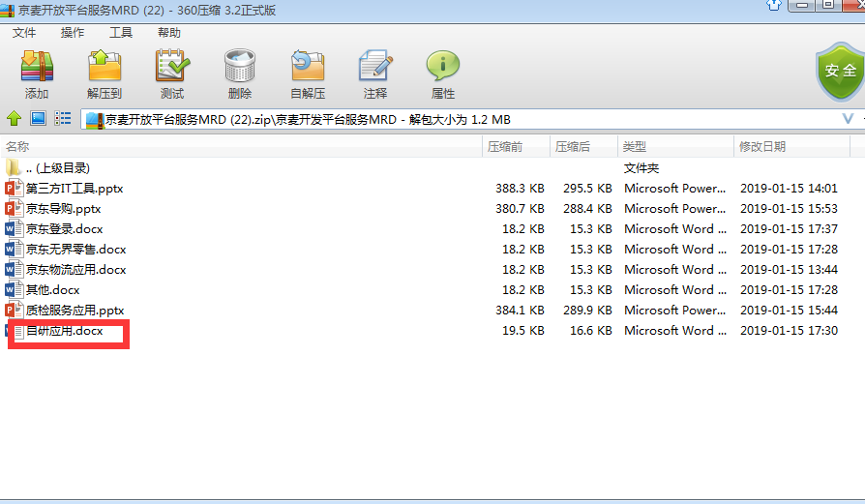The width and height of the screenshot is (865, 504).
Task: Click the 添加 (Add) toolbar icon
Action: (37, 66)
